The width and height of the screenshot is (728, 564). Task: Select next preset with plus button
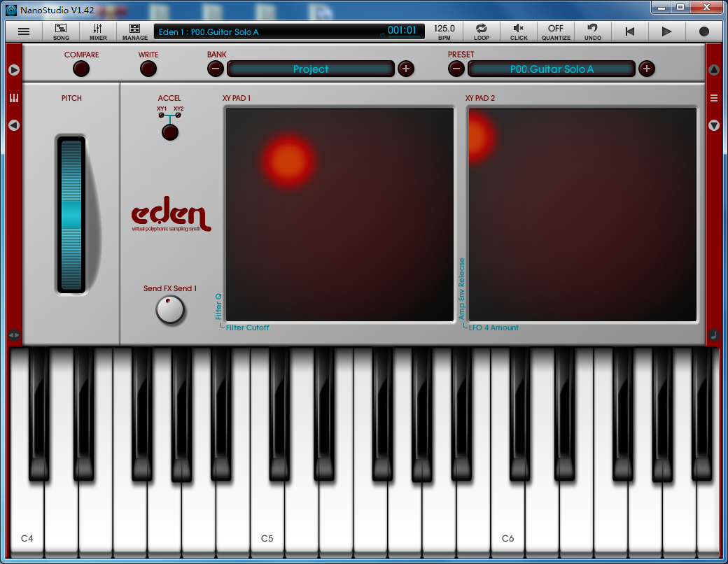point(647,69)
